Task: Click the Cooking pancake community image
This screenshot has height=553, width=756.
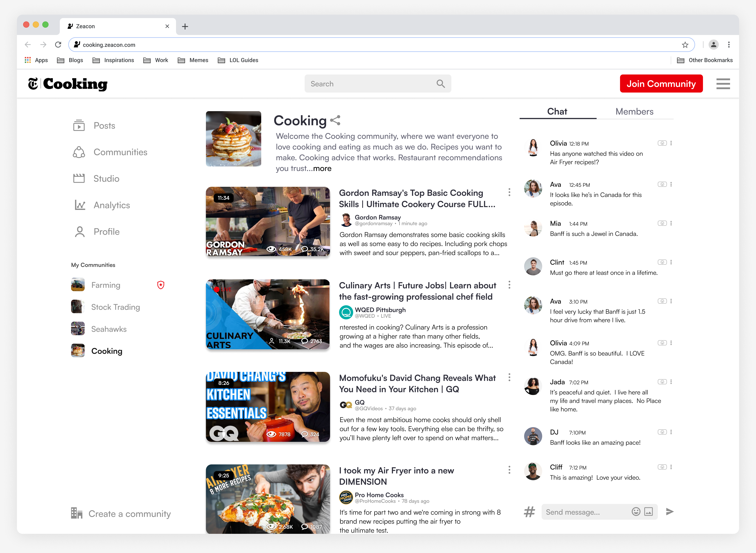Action: (234, 139)
